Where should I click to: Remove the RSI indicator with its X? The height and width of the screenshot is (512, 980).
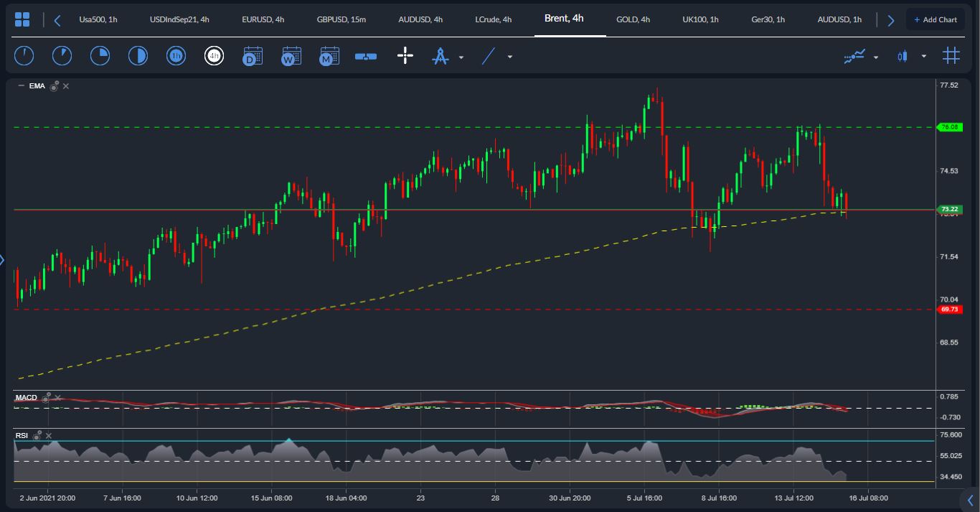coord(49,435)
